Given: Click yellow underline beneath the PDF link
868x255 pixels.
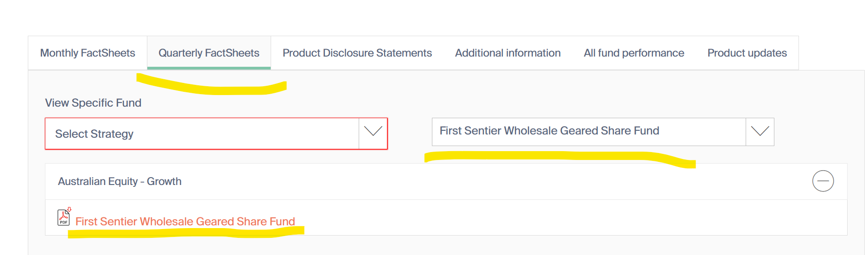Looking at the screenshot, I should click(185, 232).
